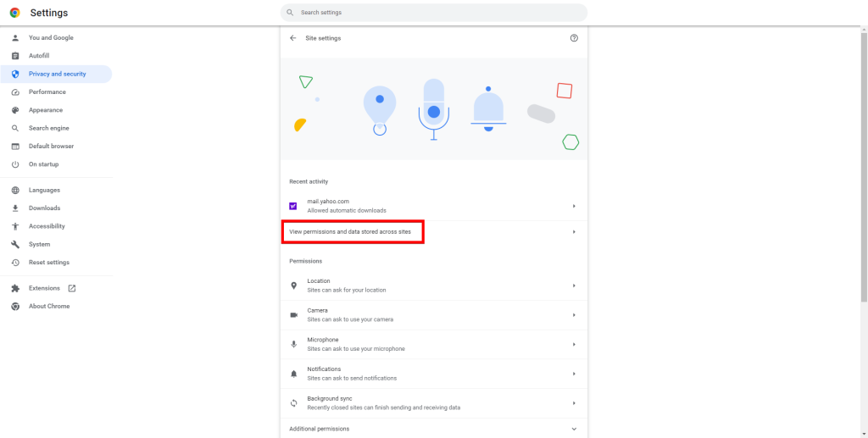
Task: Open the Camera row arrow
Action: click(574, 314)
